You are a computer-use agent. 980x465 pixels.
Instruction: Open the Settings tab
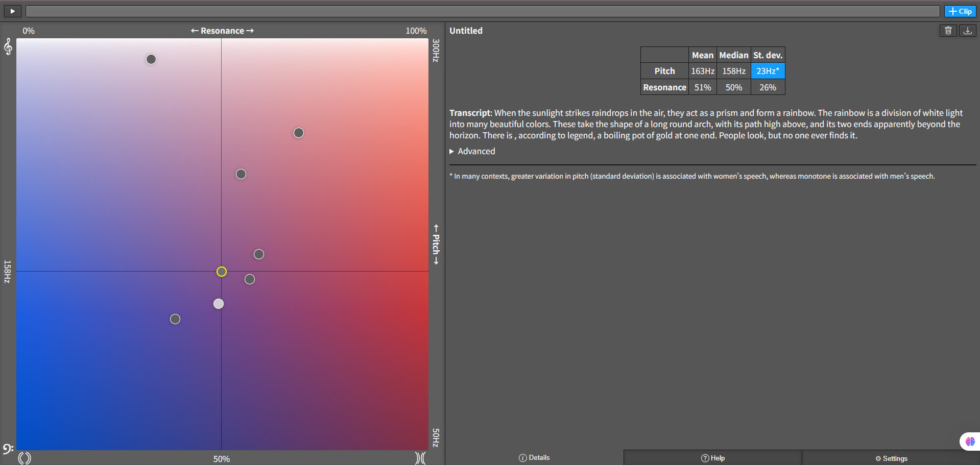tap(891, 458)
